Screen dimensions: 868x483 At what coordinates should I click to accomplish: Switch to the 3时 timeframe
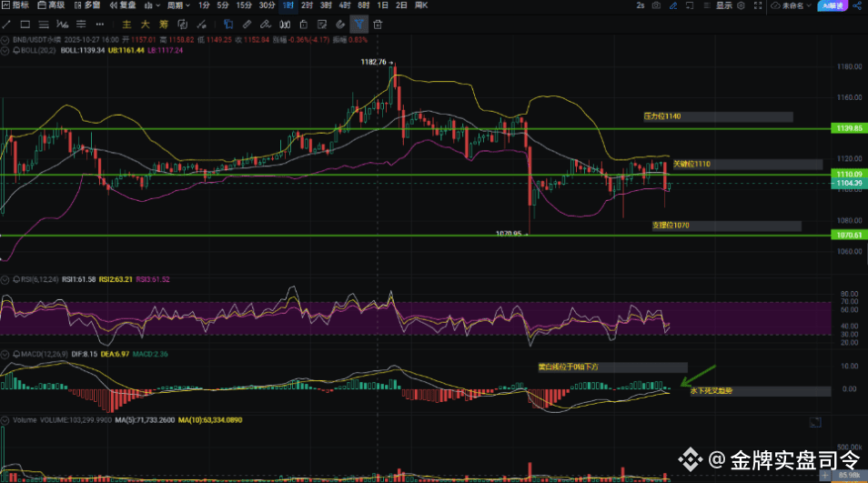326,5
